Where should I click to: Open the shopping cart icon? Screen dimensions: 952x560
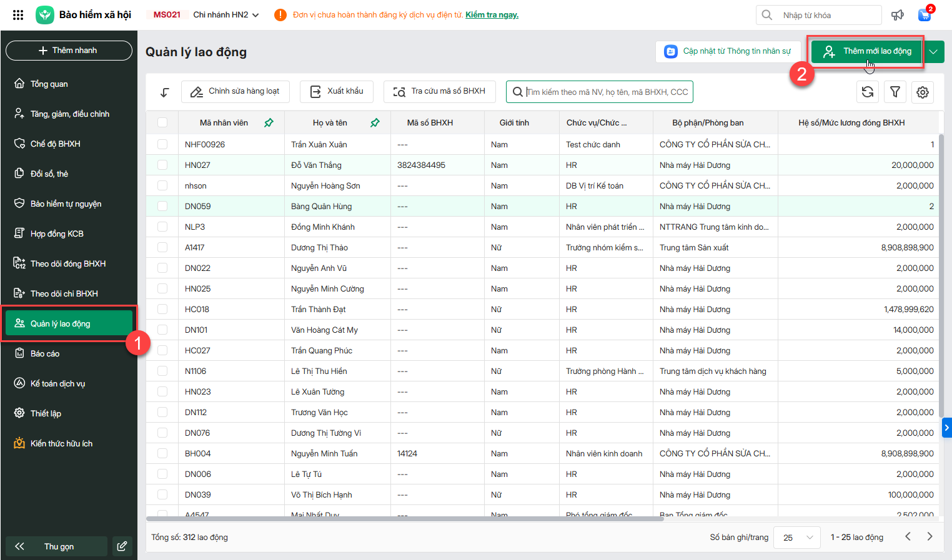point(925,15)
